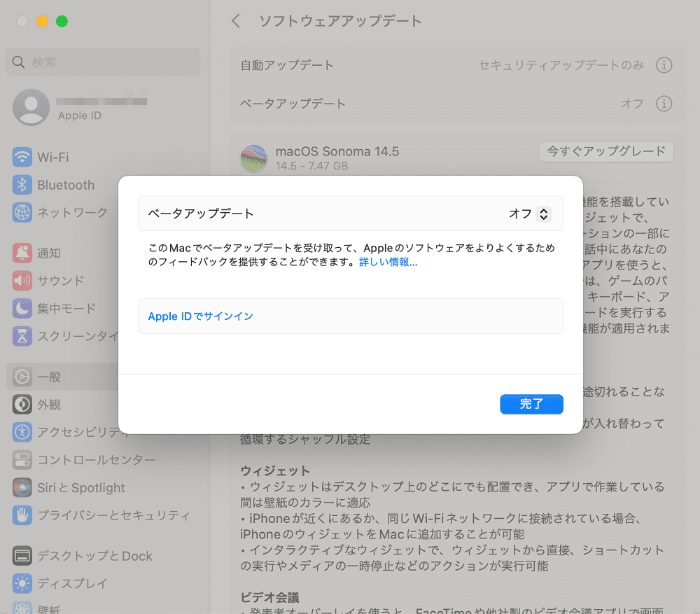Open 外観 appearance icon
The image size is (700, 614).
(x=22, y=405)
